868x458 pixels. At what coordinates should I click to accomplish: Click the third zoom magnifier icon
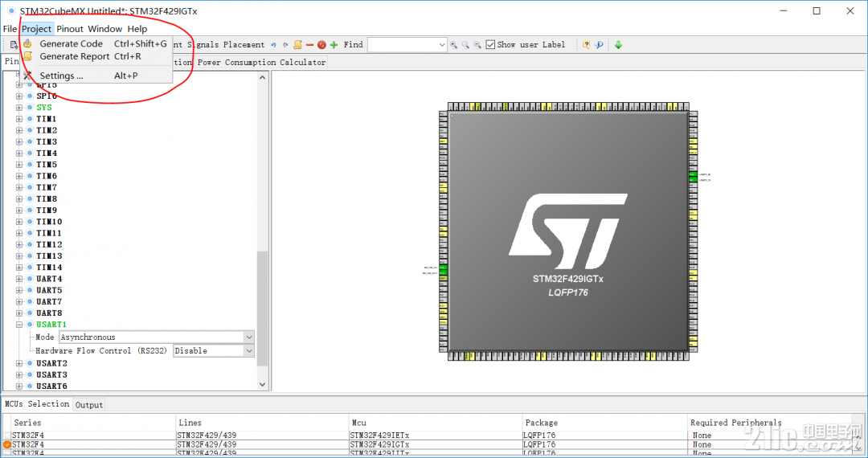(x=477, y=45)
